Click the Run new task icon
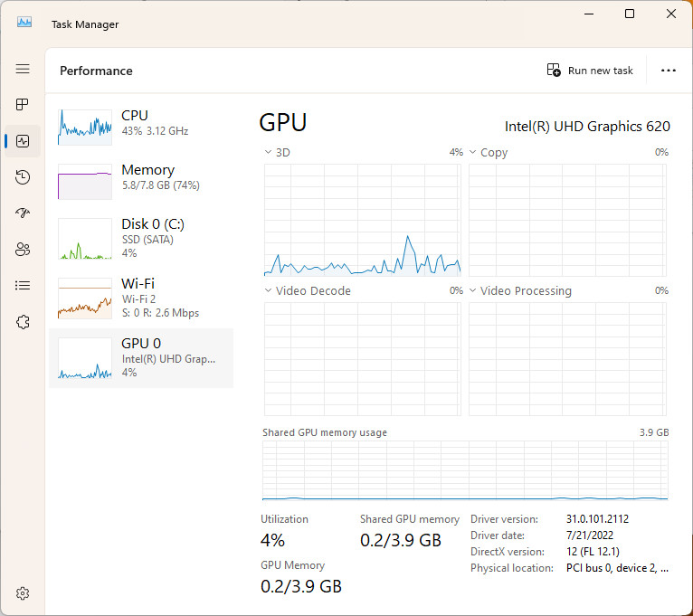This screenshot has height=616, width=693. coord(554,71)
